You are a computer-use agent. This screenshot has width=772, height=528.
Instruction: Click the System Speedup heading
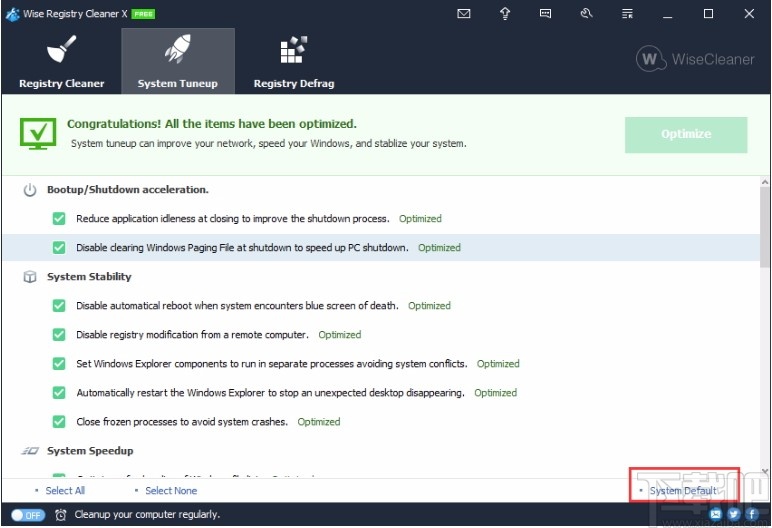[x=90, y=451]
